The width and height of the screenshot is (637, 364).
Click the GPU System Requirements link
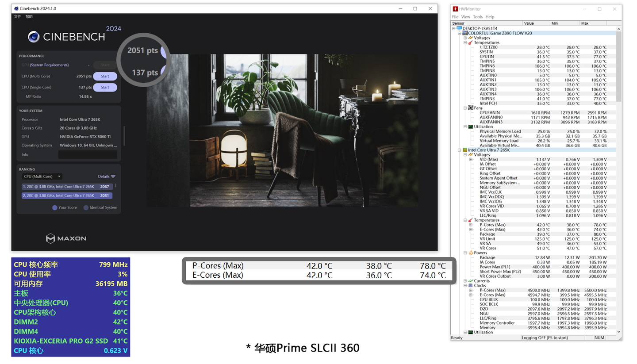[x=49, y=65]
